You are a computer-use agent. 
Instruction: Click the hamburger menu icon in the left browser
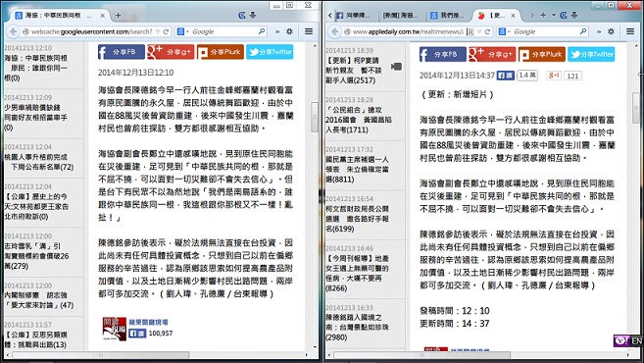(309, 31)
